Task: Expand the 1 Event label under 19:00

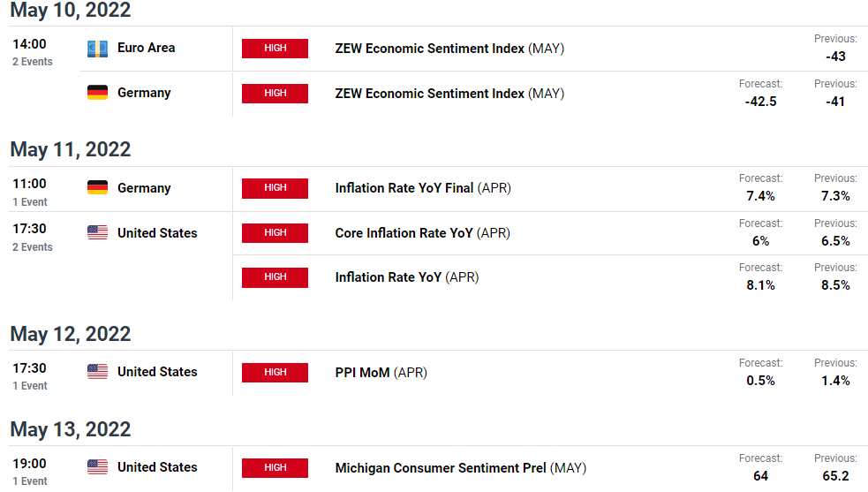Action: point(29,481)
